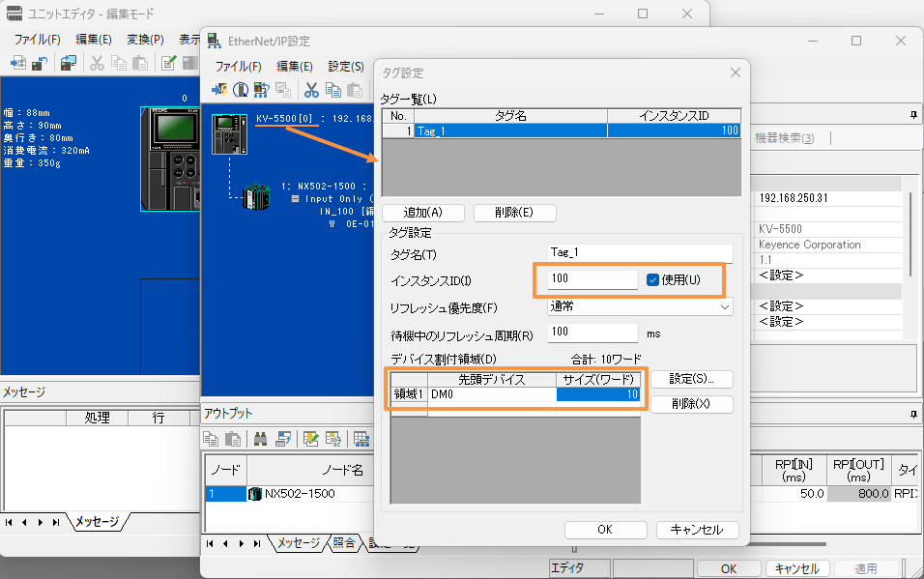
Task: Click the copy icon in EtherNet/IP toolbar
Action: click(332, 90)
